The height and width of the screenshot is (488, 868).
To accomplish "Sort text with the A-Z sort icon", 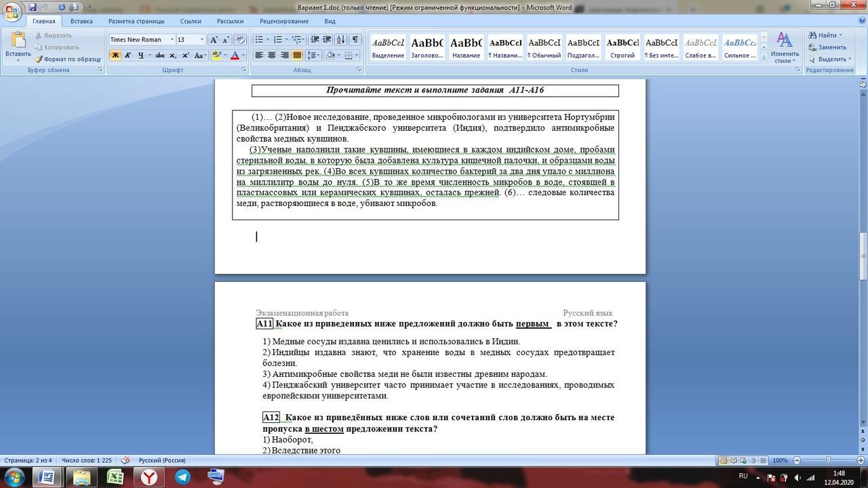I will click(341, 39).
